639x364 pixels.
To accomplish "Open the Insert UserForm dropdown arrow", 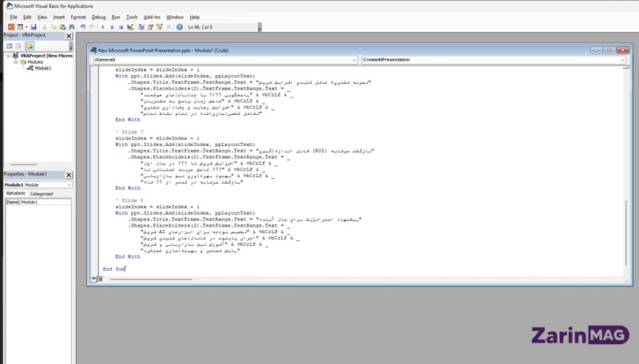I will click(x=26, y=27).
